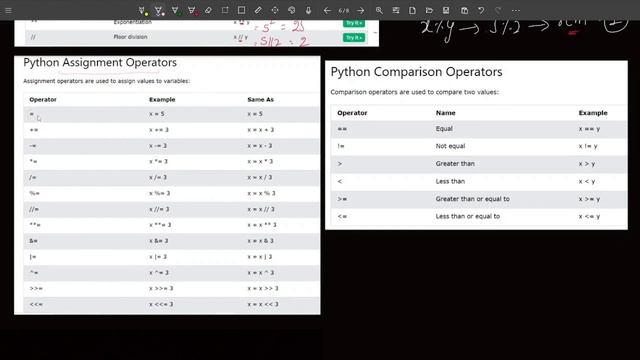Viewport: 640px width, 360px height.
Task: Click the 'Floor division' row label
Action: (x=130, y=37)
